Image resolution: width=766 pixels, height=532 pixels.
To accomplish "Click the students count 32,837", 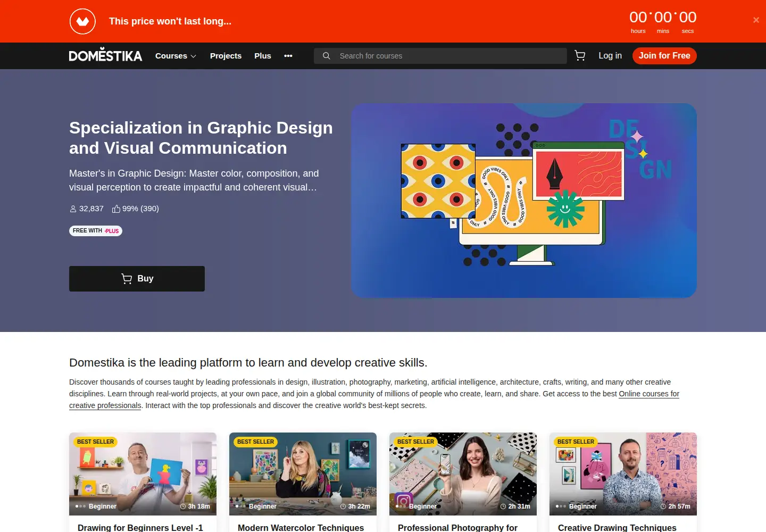I will [87, 209].
